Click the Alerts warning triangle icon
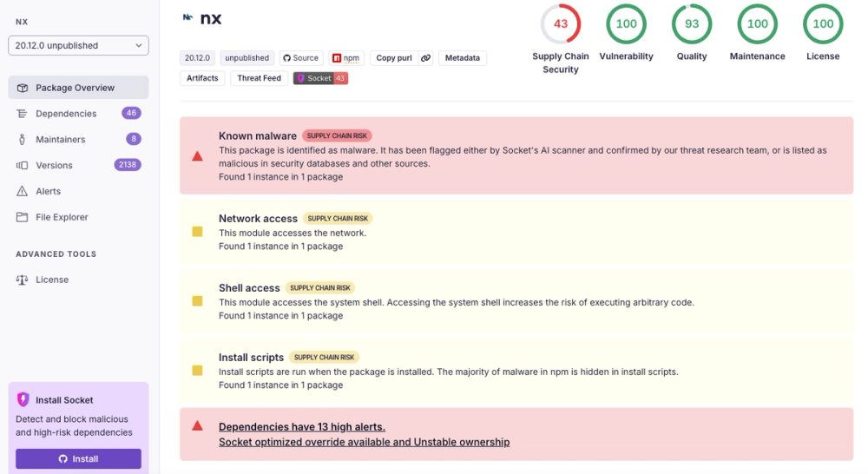 point(23,191)
